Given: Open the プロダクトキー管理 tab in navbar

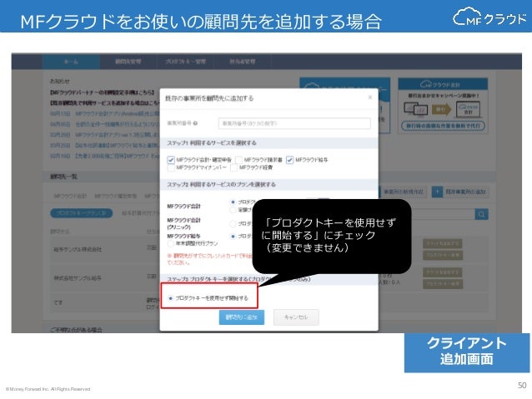Looking at the screenshot, I should click(x=185, y=62).
